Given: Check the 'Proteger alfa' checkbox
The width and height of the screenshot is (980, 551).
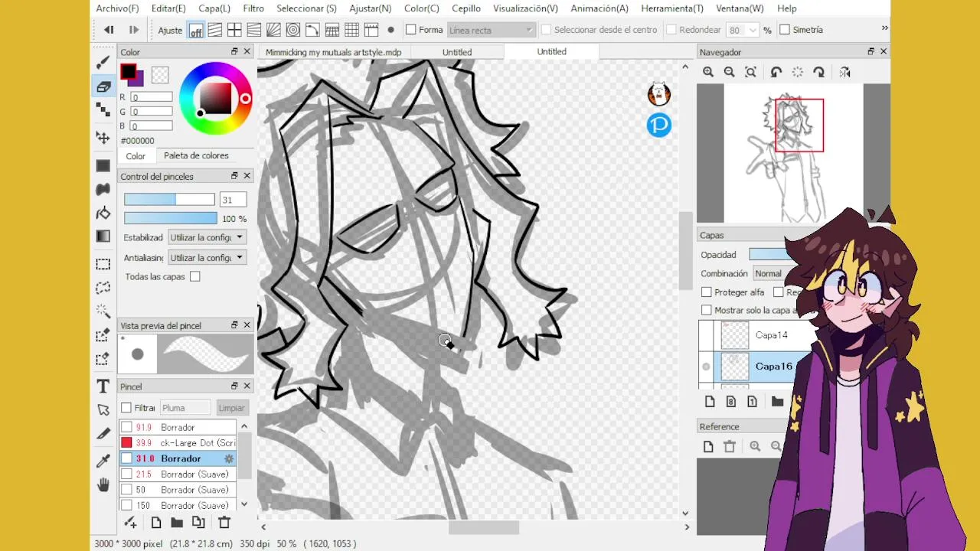Looking at the screenshot, I should tap(707, 292).
